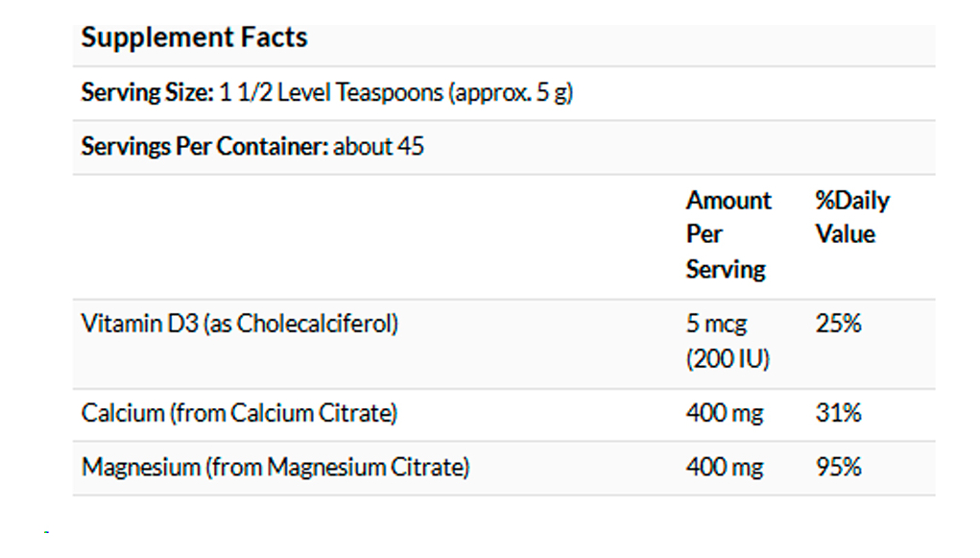Click the (200 IU) value
This screenshot has height=558, width=980.
tap(728, 359)
